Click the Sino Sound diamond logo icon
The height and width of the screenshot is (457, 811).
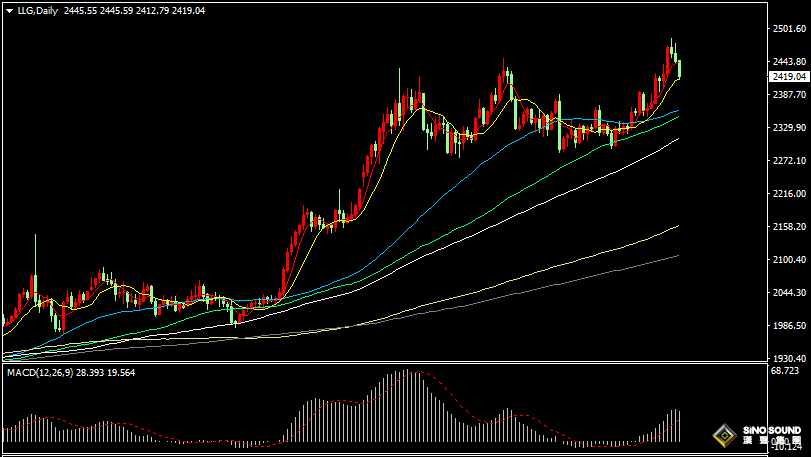725,437
